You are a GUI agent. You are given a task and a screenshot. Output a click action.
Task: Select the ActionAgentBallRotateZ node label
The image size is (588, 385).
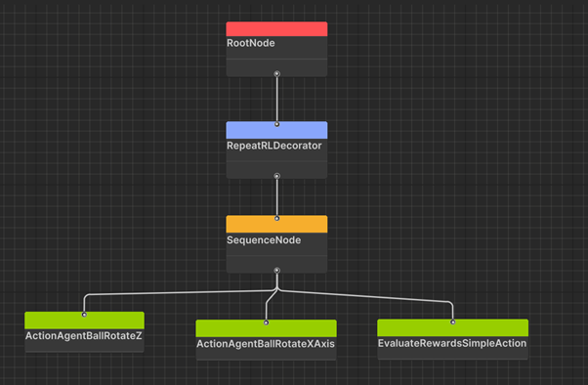point(84,335)
